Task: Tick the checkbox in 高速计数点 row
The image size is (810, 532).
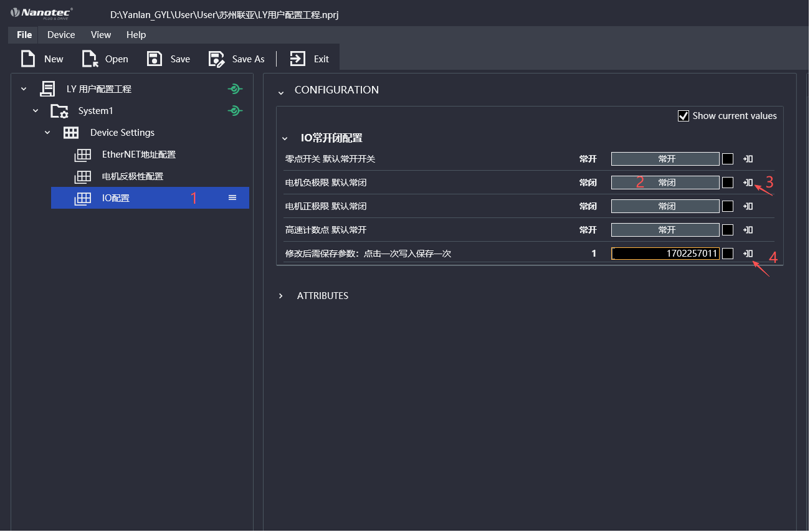Action: (728, 230)
